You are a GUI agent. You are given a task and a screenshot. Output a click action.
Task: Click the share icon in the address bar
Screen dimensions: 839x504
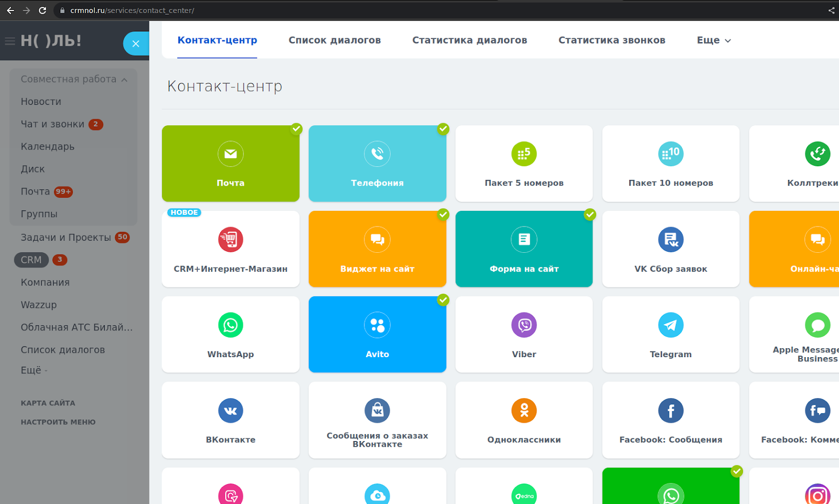(x=832, y=10)
